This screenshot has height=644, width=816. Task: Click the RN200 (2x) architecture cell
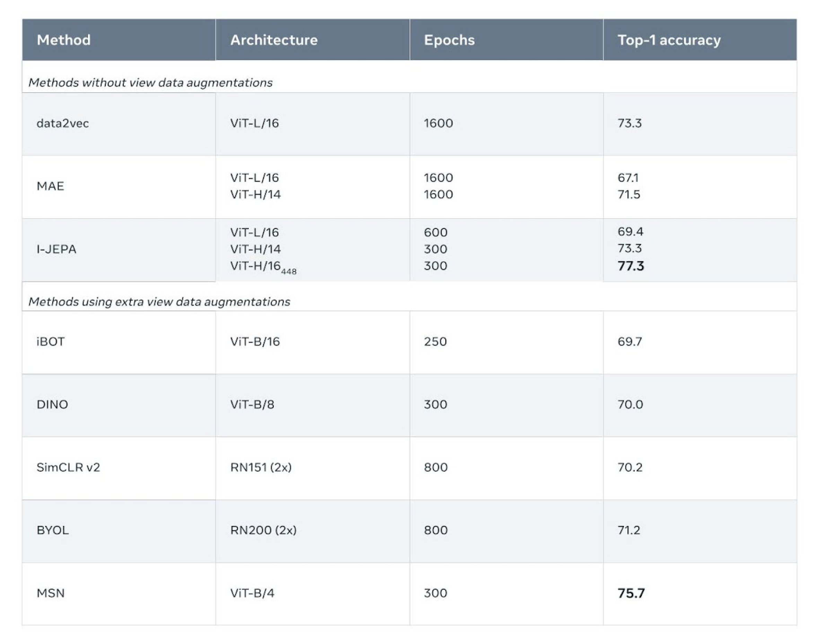(x=263, y=530)
